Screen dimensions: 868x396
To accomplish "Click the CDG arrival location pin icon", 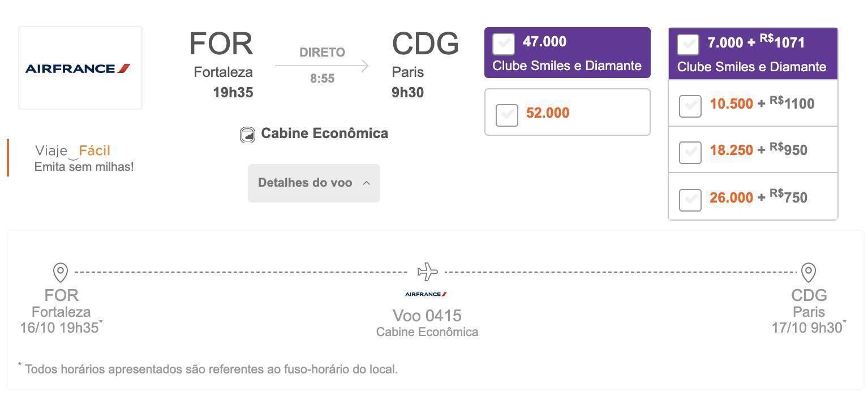I will click(809, 272).
